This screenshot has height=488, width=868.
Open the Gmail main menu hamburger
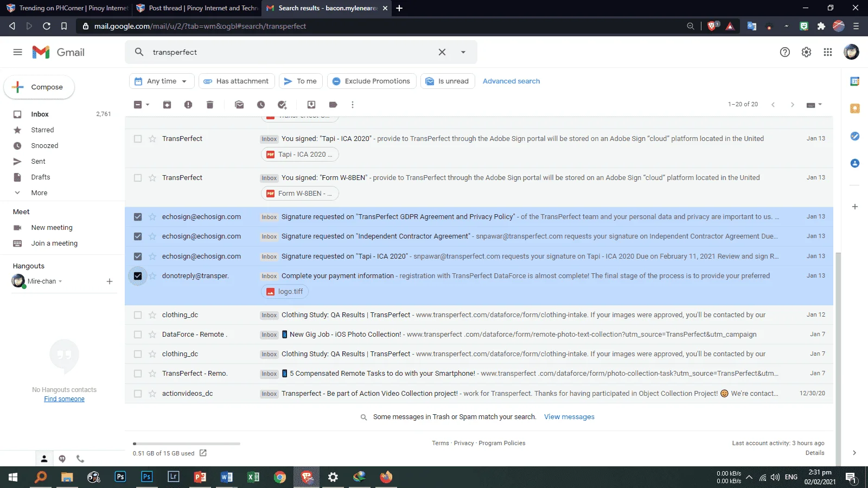click(x=17, y=52)
